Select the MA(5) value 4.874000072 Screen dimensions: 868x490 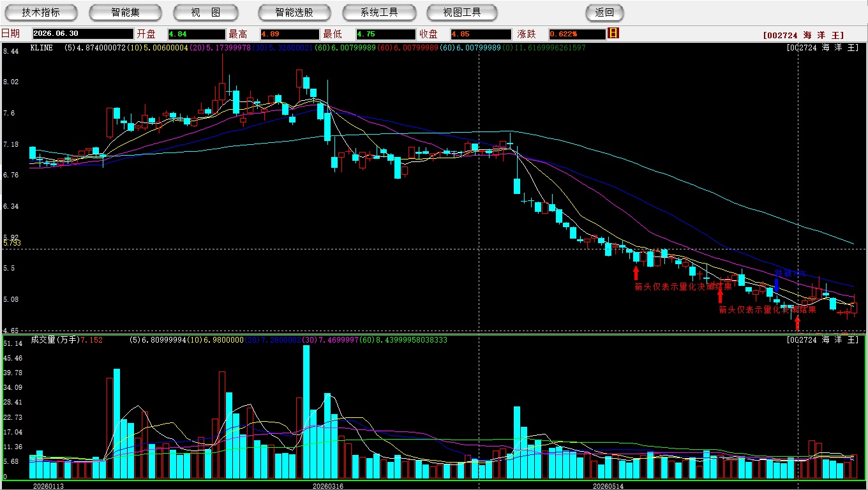pos(101,48)
